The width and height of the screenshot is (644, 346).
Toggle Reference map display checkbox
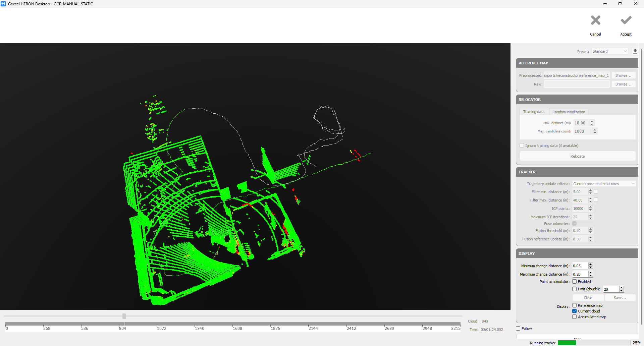575,305
